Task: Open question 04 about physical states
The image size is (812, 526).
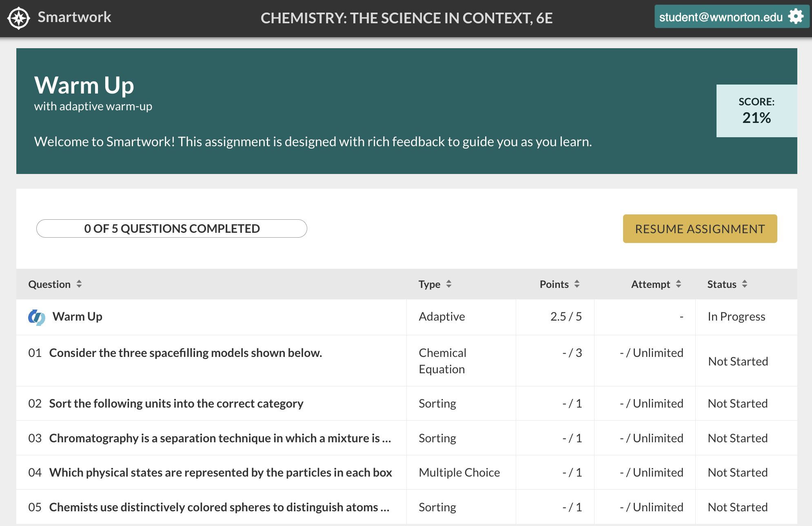Action: (220, 473)
